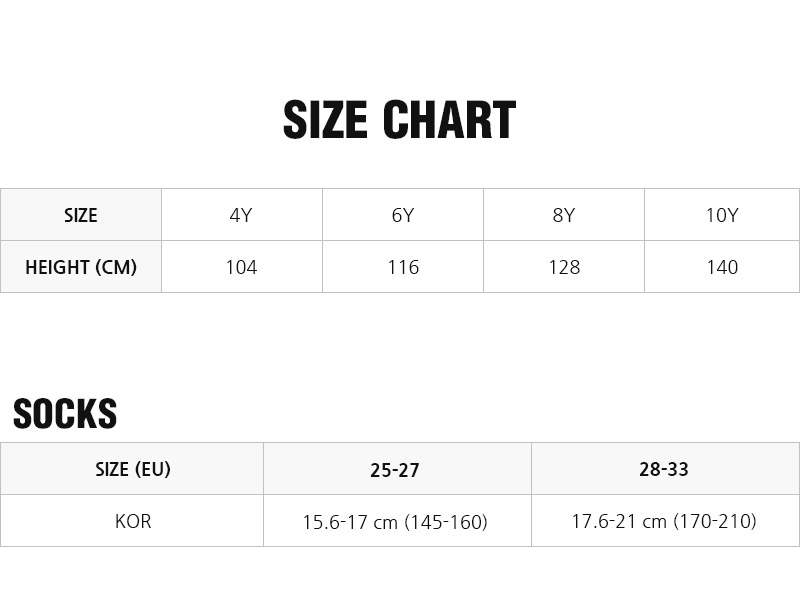The height and width of the screenshot is (600, 800).
Task: Click the SOCKS section heading
Action: click(x=65, y=414)
